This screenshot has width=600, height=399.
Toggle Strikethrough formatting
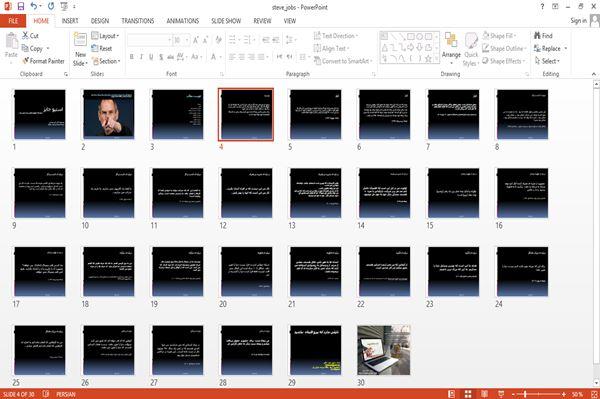[x=171, y=57]
